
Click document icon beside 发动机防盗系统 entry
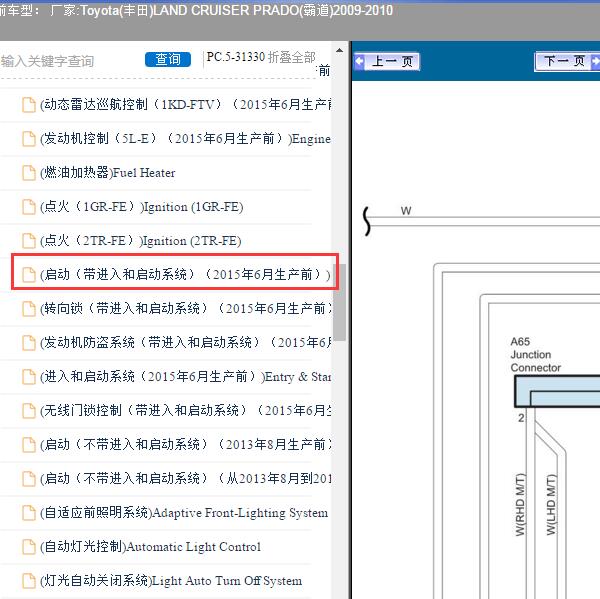click(x=28, y=343)
